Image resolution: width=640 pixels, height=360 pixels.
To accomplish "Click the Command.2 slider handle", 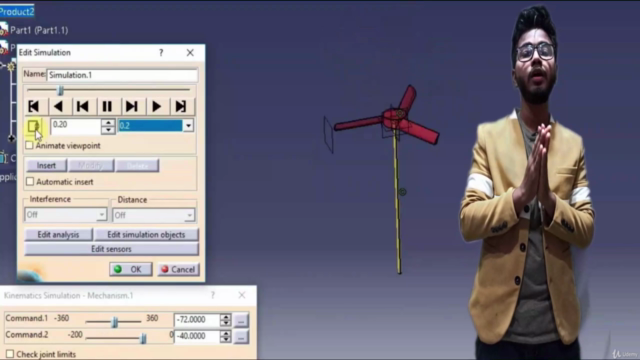I will (143, 338).
